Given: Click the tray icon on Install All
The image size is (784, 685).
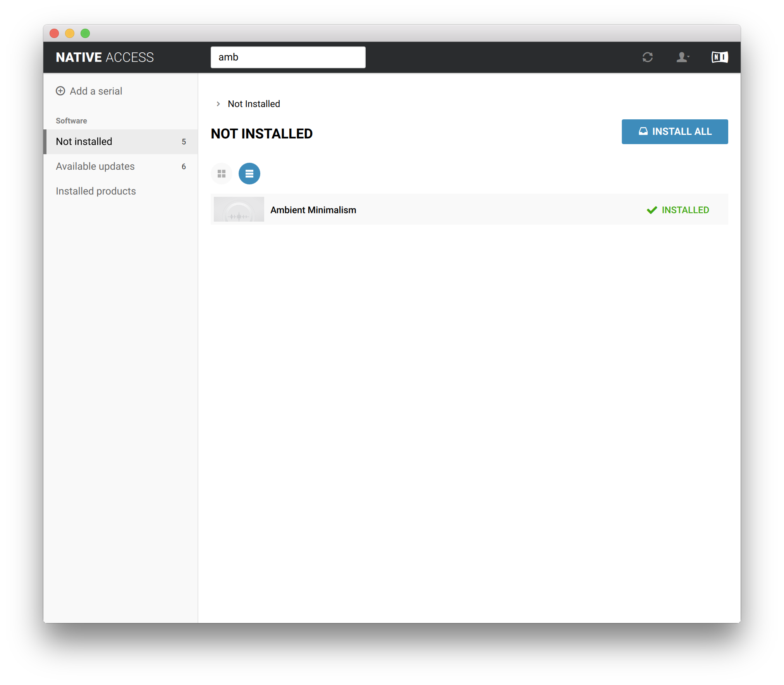Looking at the screenshot, I should [x=643, y=131].
